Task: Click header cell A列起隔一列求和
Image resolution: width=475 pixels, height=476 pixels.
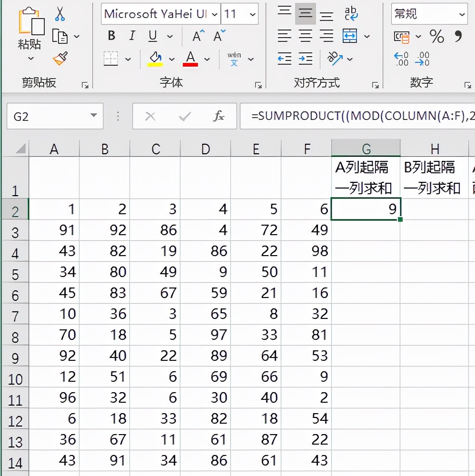Action: pos(366,178)
